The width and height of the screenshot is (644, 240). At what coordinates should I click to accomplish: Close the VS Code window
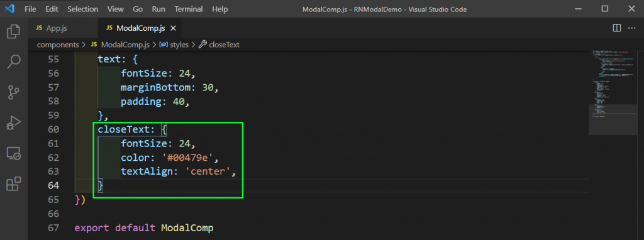point(631,9)
